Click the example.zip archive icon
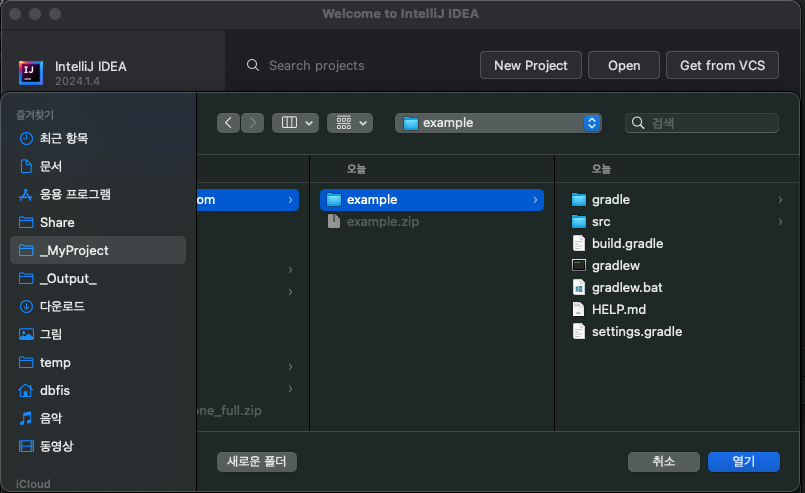805x493 pixels. (334, 221)
